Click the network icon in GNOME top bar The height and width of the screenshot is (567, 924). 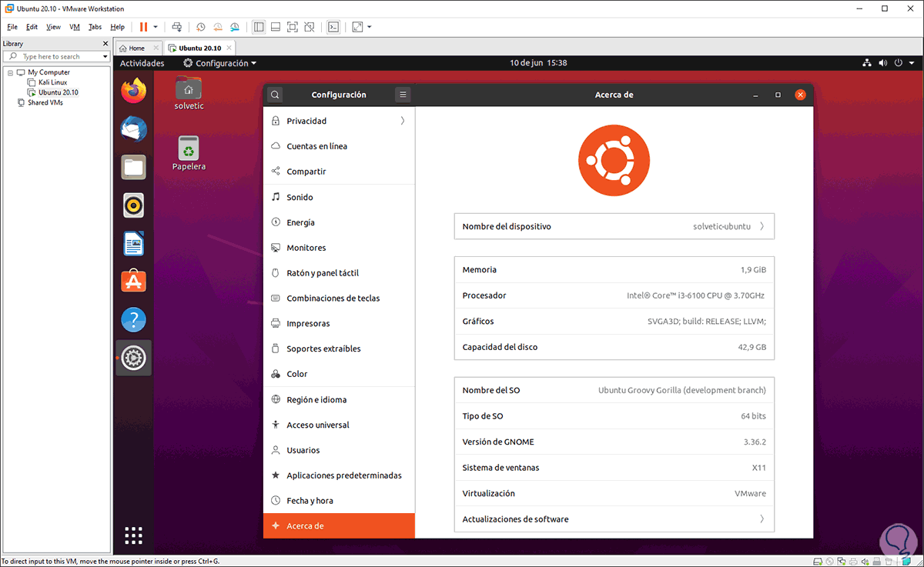(867, 63)
